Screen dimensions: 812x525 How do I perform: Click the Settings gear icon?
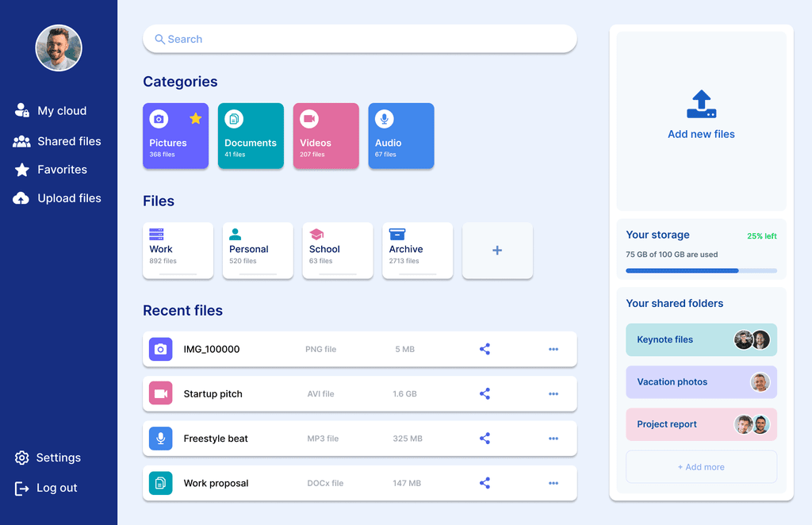21,458
